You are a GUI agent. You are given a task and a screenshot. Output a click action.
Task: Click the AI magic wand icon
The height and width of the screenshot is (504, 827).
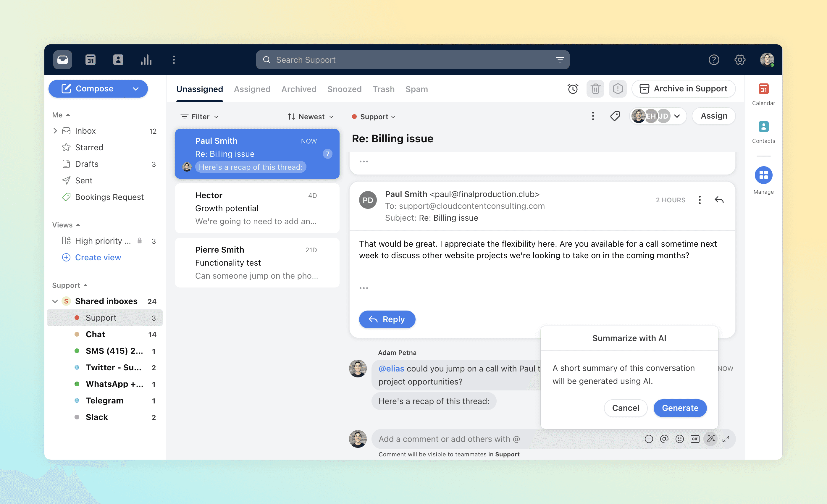coord(711,439)
